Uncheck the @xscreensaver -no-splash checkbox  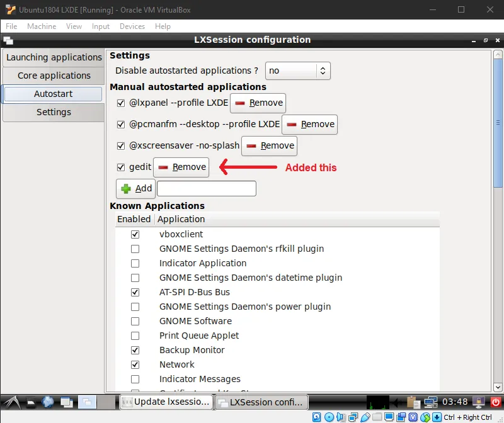coord(121,146)
